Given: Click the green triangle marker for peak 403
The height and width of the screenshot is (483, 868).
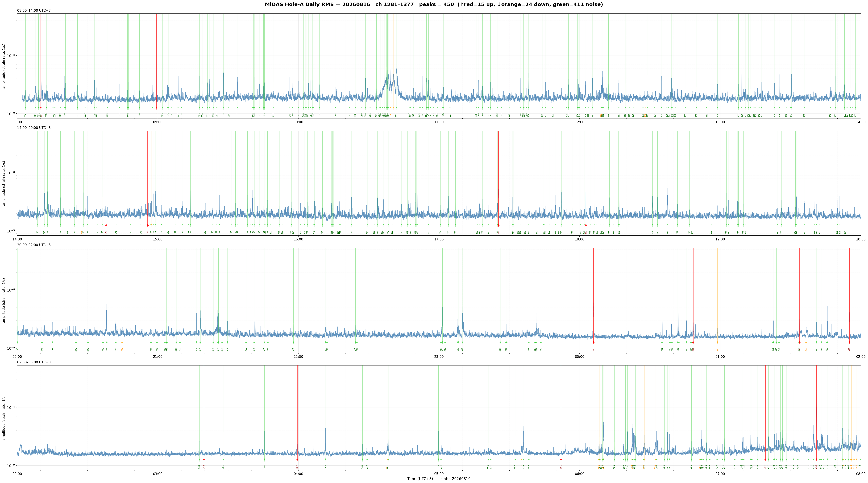Looking at the screenshot, I should coord(691,459).
